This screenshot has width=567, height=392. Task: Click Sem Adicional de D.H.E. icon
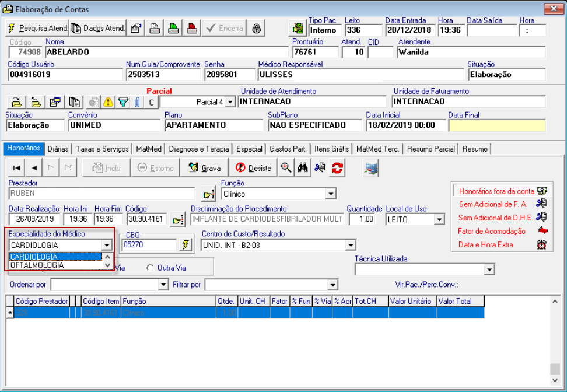click(541, 217)
